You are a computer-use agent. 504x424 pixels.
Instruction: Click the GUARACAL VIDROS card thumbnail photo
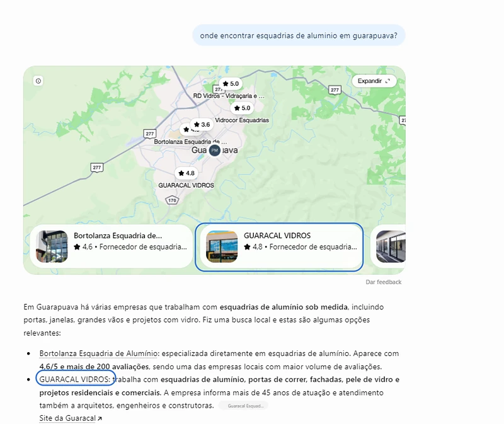click(x=222, y=246)
